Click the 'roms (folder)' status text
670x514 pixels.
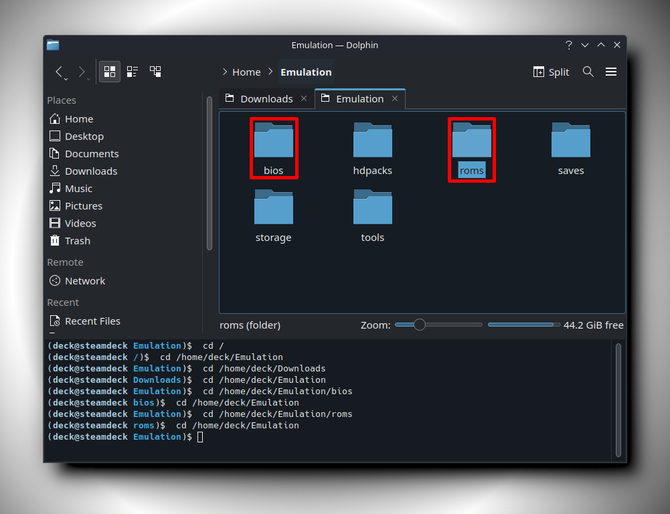point(250,325)
